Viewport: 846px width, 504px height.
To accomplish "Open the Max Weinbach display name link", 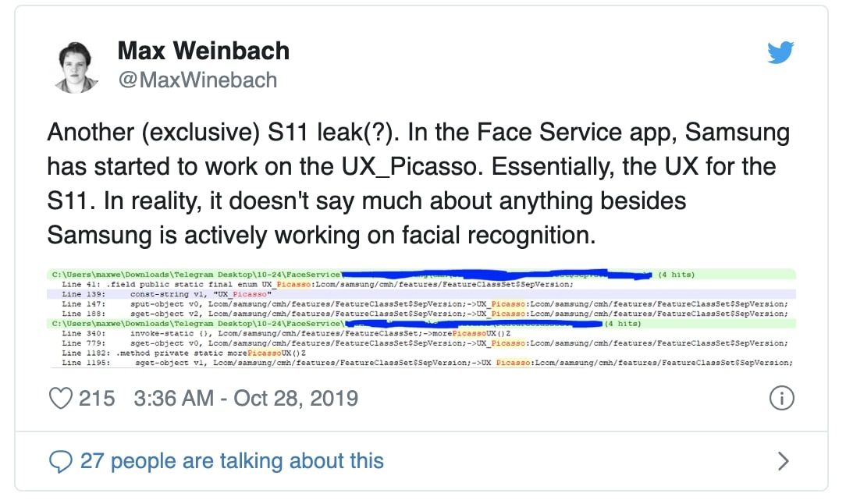I will point(203,51).
